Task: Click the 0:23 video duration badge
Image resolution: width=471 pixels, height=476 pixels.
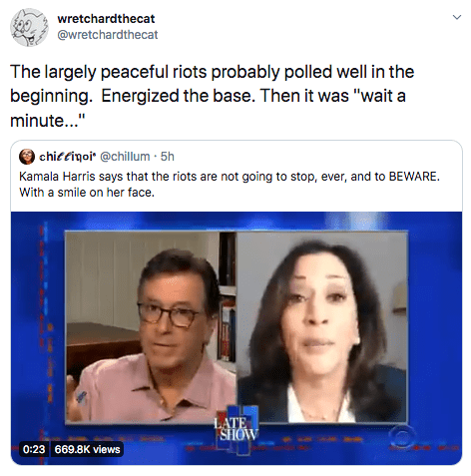Action: point(34,449)
